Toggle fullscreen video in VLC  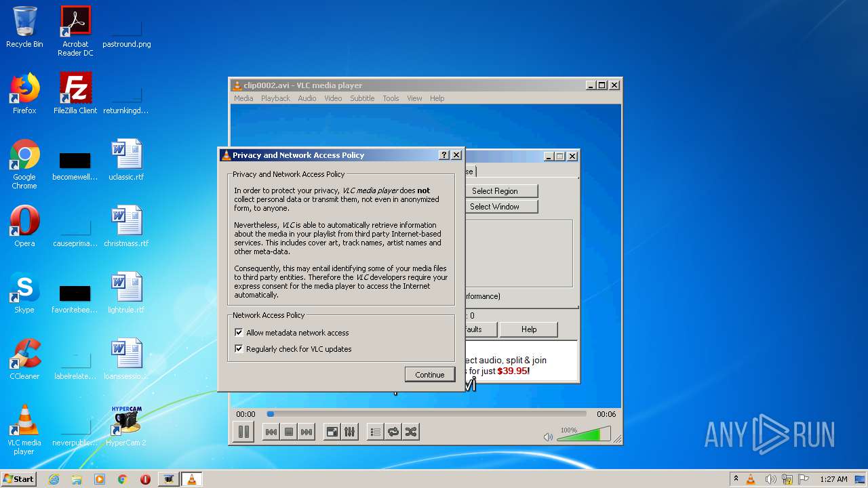(x=332, y=432)
